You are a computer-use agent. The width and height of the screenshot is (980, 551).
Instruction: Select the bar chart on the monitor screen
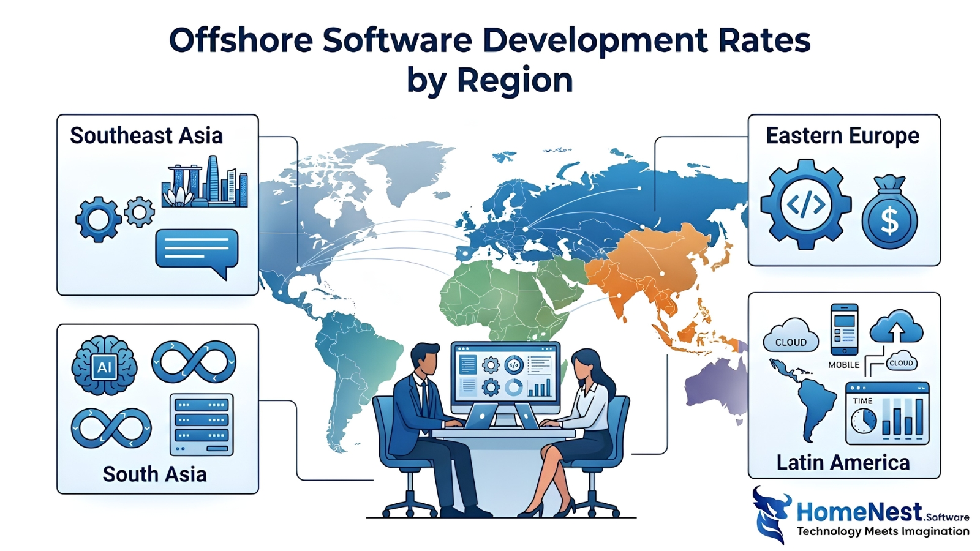(x=540, y=388)
